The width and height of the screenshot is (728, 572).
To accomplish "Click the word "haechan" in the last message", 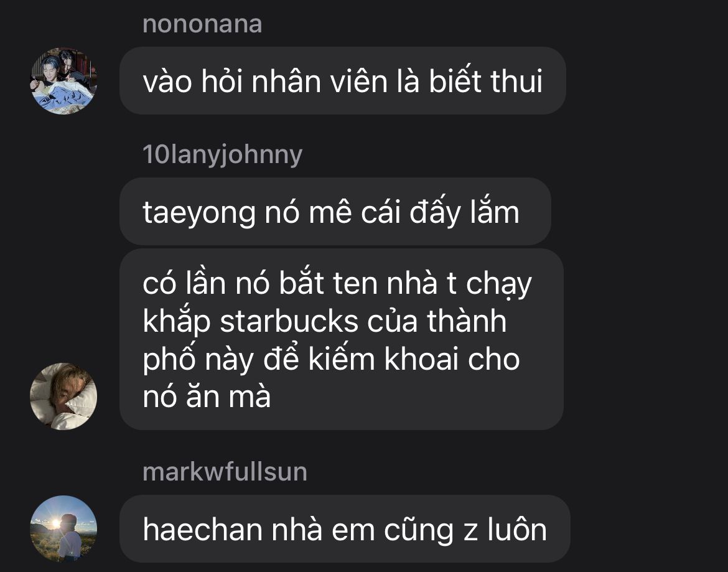I will tap(203, 529).
